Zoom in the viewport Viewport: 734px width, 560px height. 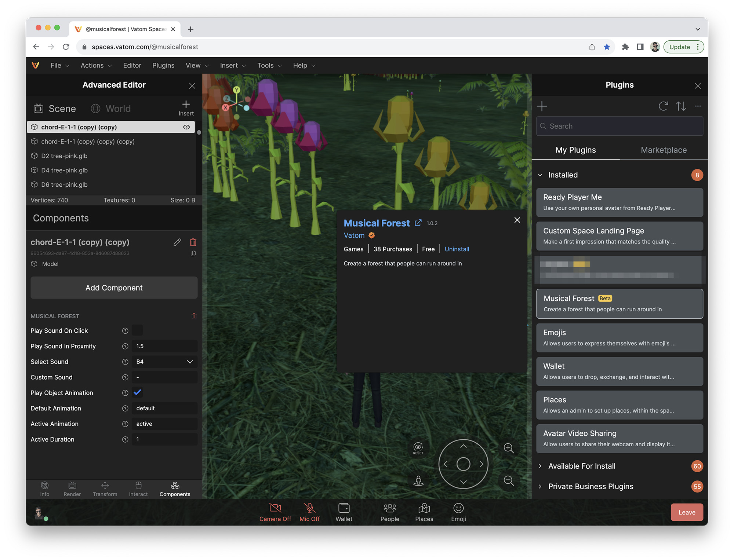pos(509,448)
